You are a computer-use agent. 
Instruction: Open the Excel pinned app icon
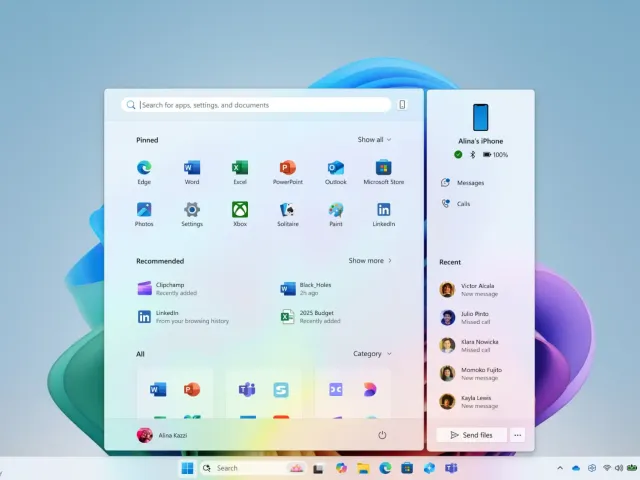click(x=240, y=168)
